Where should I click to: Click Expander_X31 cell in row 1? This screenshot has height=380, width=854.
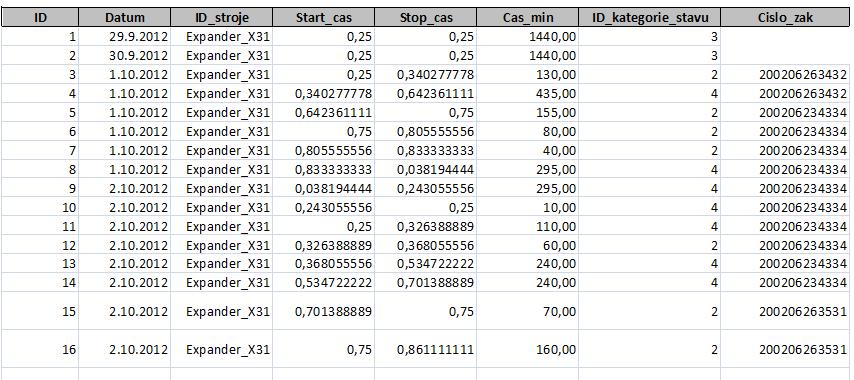222,37
